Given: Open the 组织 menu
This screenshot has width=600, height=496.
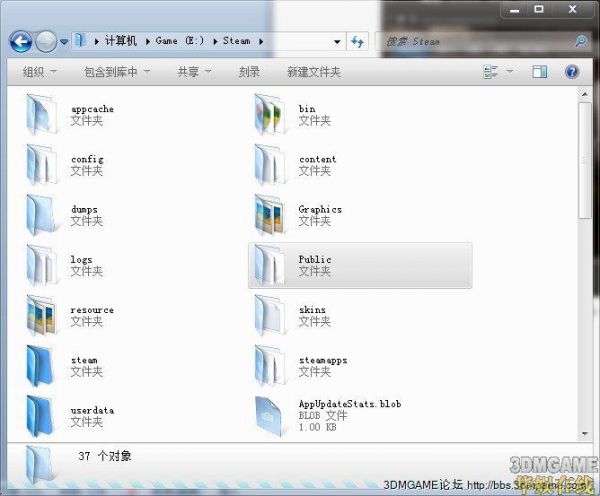Looking at the screenshot, I should pyautogui.click(x=39, y=72).
